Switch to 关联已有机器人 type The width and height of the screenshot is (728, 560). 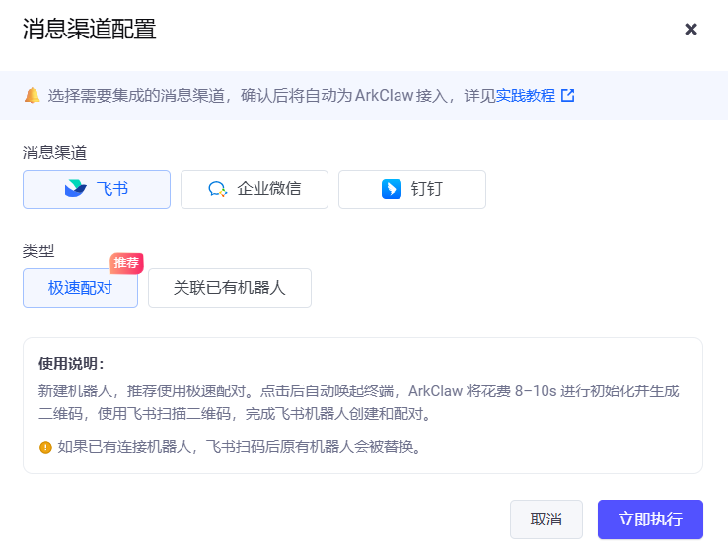coord(229,288)
